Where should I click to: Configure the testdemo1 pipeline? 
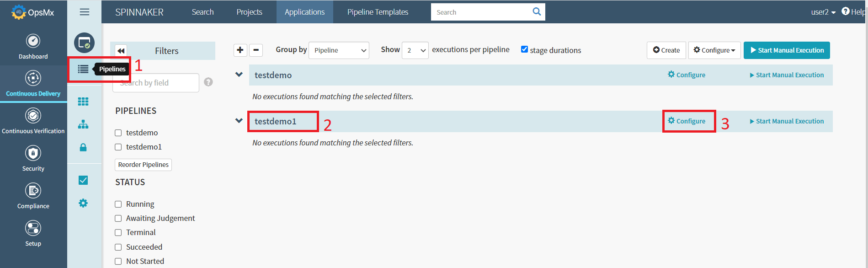[687, 121]
